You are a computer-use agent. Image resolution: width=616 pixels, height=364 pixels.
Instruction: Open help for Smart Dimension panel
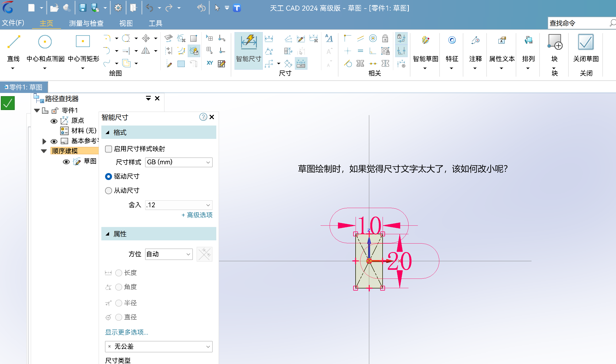pos(203,117)
